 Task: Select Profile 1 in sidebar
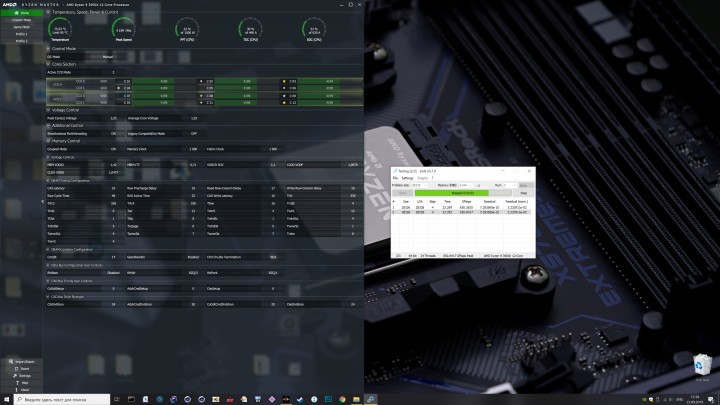point(22,34)
